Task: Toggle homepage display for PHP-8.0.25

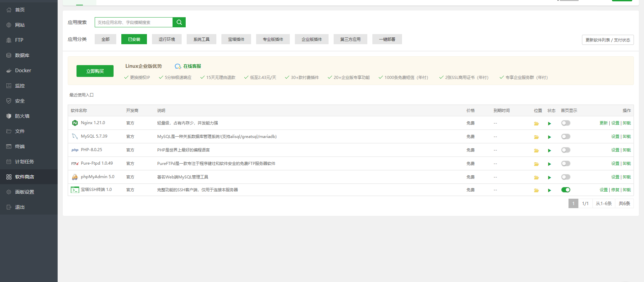Action: tap(566, 150)
